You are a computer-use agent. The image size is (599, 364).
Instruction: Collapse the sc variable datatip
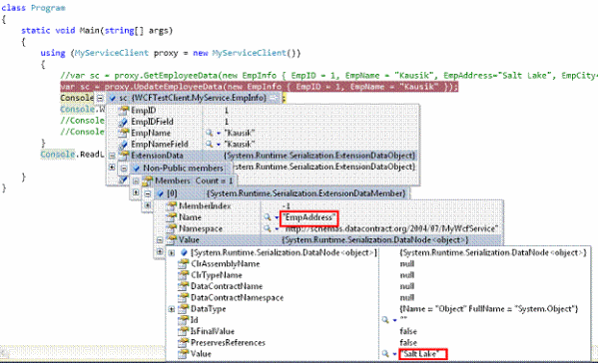(x=100, y=98)
